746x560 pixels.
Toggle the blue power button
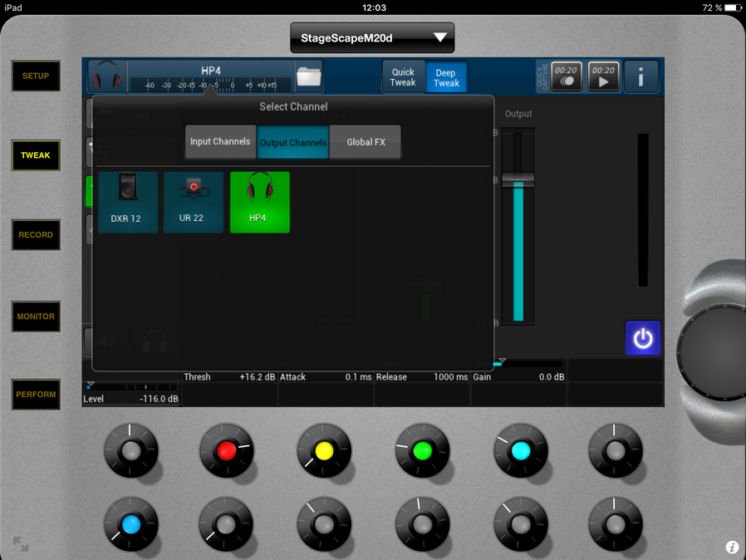(643, 338)
